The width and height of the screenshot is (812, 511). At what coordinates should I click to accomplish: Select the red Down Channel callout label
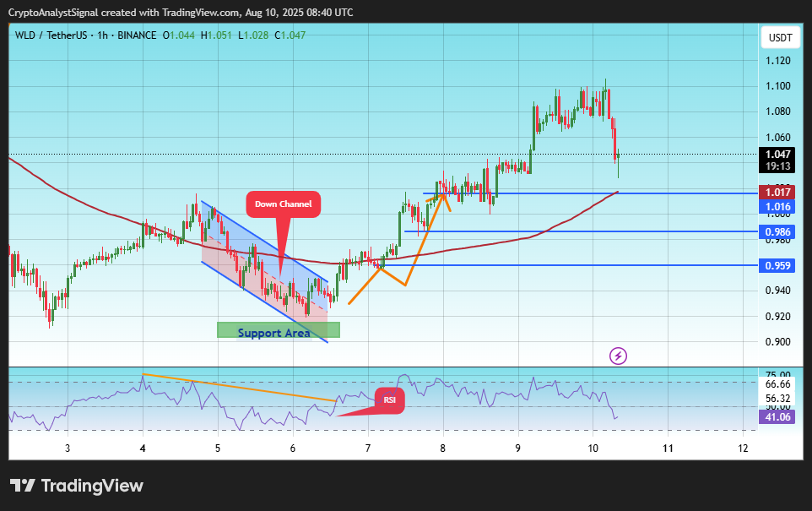(284, 204)
